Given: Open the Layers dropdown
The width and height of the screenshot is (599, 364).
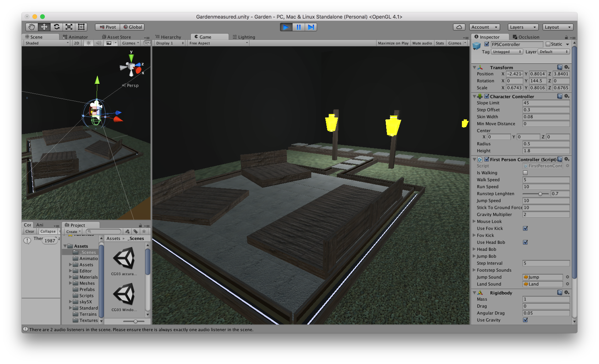Looking at the screenshot, I should [x=523, y=27].
